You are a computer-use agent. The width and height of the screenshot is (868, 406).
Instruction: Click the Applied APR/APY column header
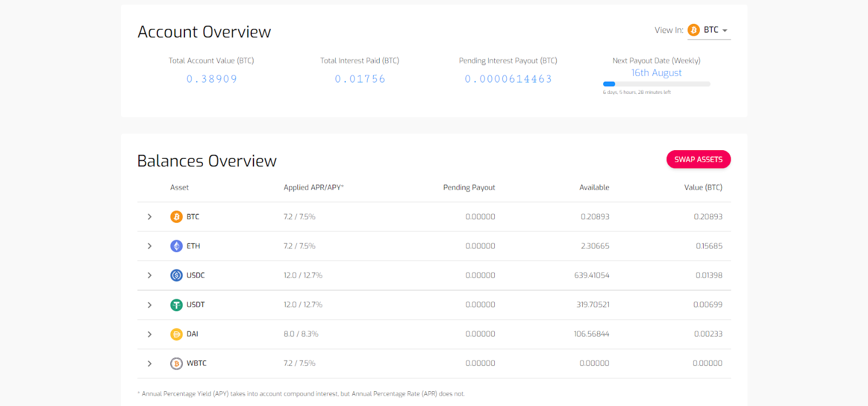[x=314, y=188]
